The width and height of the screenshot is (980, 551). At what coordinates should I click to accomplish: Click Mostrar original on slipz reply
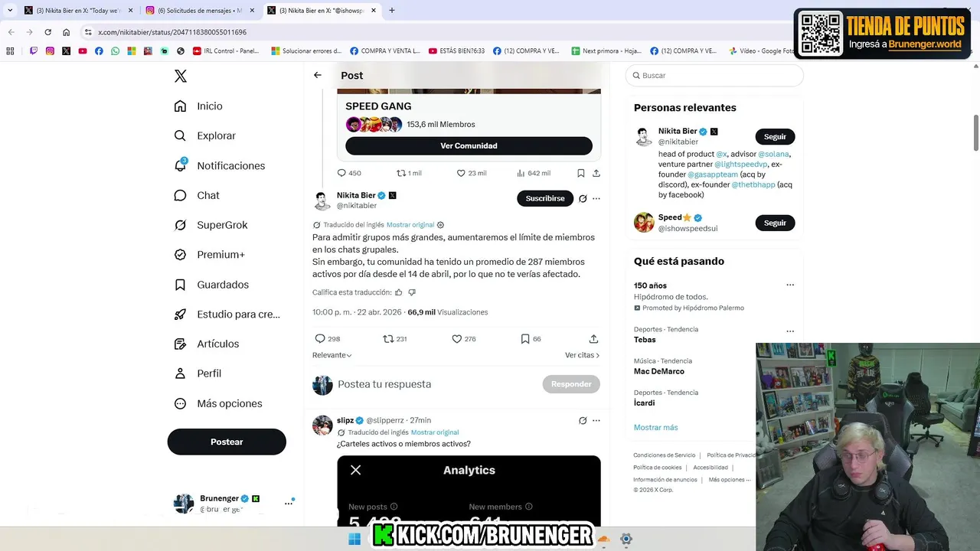[436, 432]
